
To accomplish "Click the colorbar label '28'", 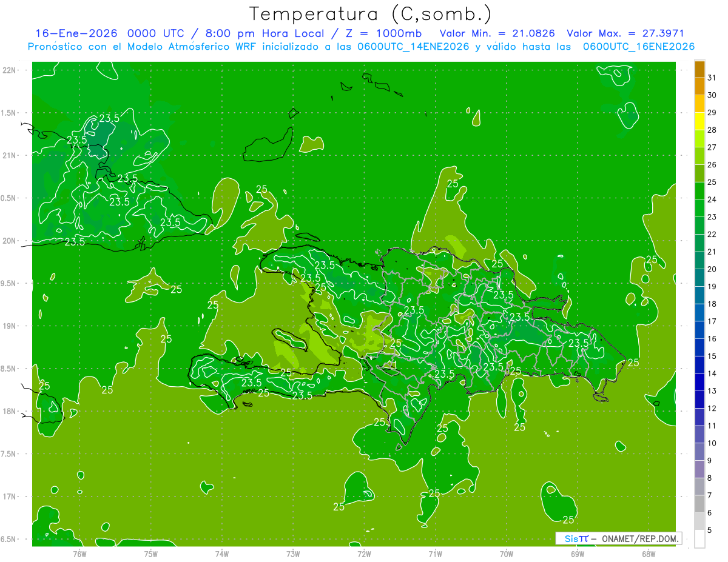I will tap(712, 130).
